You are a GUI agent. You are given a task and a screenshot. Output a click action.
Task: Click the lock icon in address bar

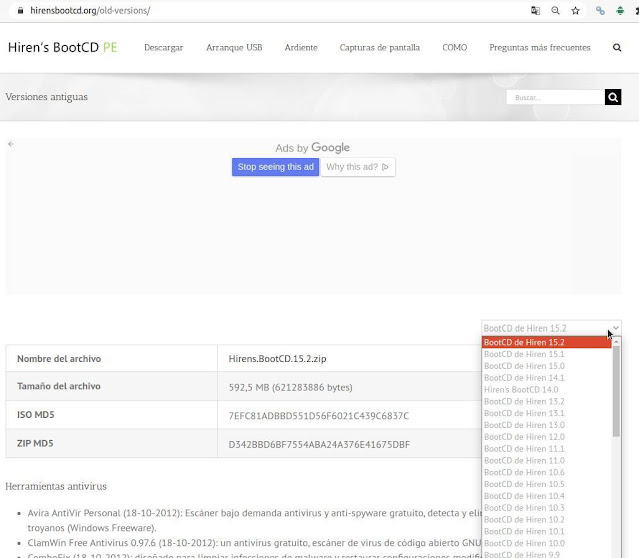point(20,11)
